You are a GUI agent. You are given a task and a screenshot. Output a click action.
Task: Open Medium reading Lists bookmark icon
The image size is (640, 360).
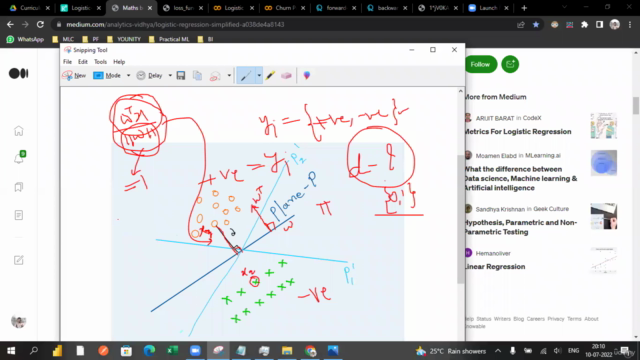(x=19, y=187)
